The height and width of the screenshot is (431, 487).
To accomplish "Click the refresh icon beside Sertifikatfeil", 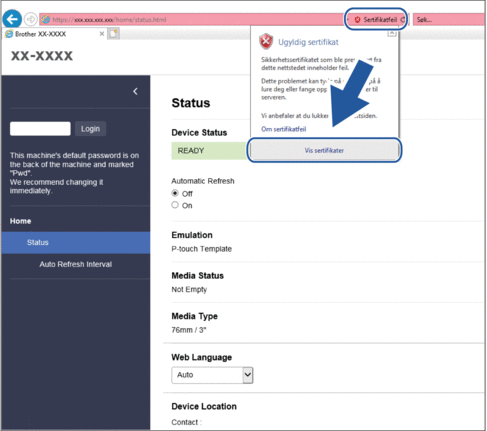I will [402, 20].
